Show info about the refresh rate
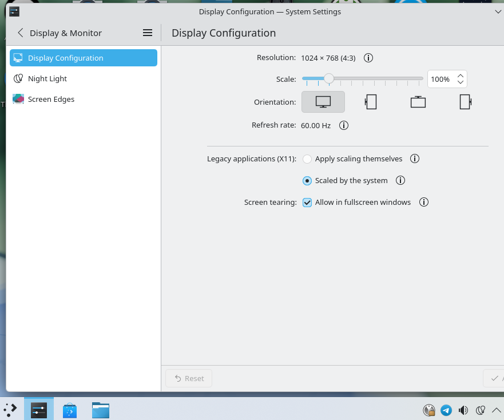The image size is (504, 420). point(344,125)
